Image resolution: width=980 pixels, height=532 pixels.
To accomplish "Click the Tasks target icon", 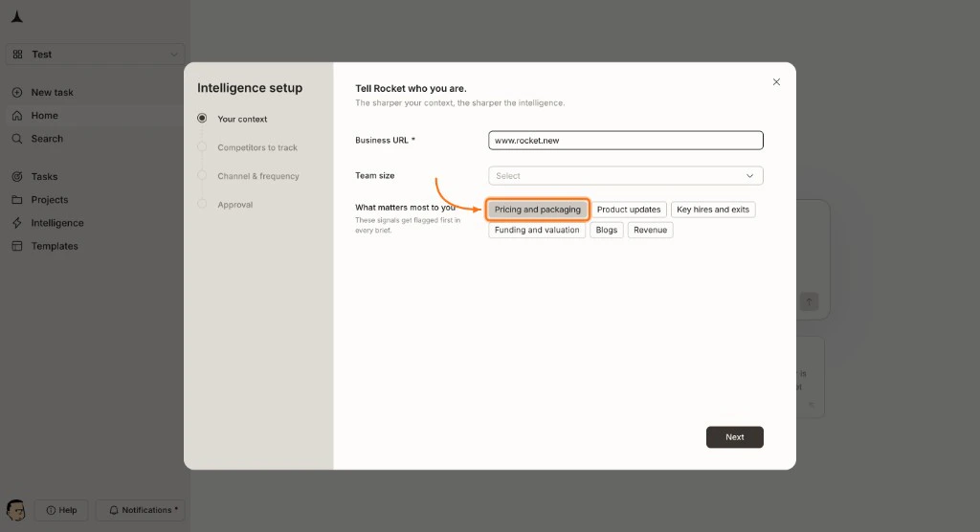I will pos(17,177).
